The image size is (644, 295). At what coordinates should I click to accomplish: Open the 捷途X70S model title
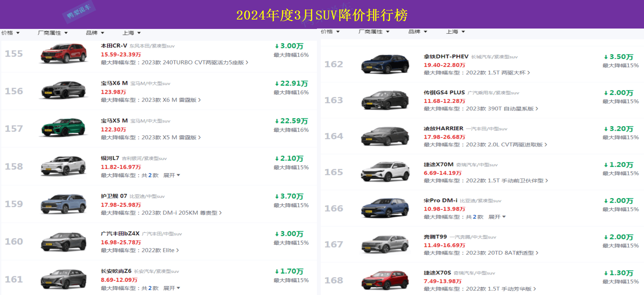[x=437, y=273]
